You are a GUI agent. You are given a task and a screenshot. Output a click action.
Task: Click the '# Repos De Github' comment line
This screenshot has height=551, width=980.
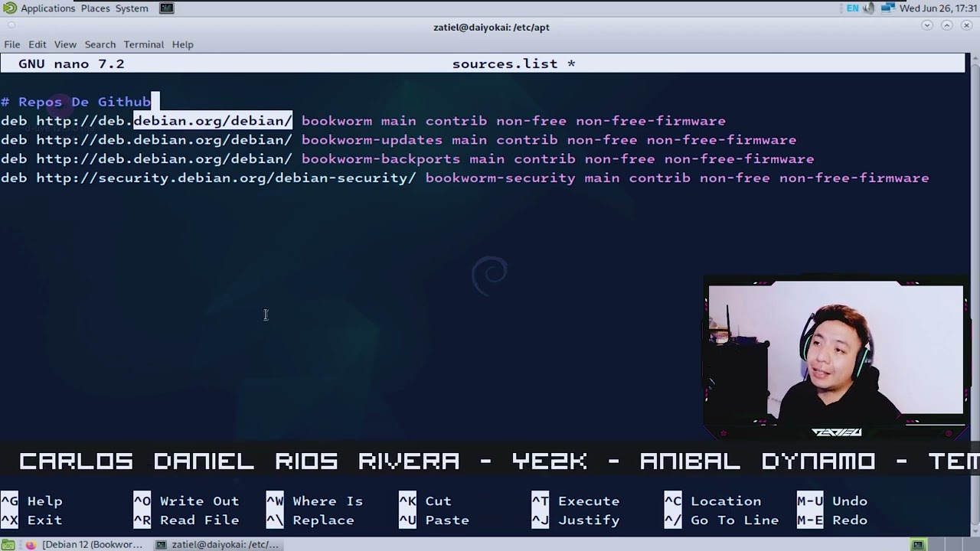click(x=76, y=102)
